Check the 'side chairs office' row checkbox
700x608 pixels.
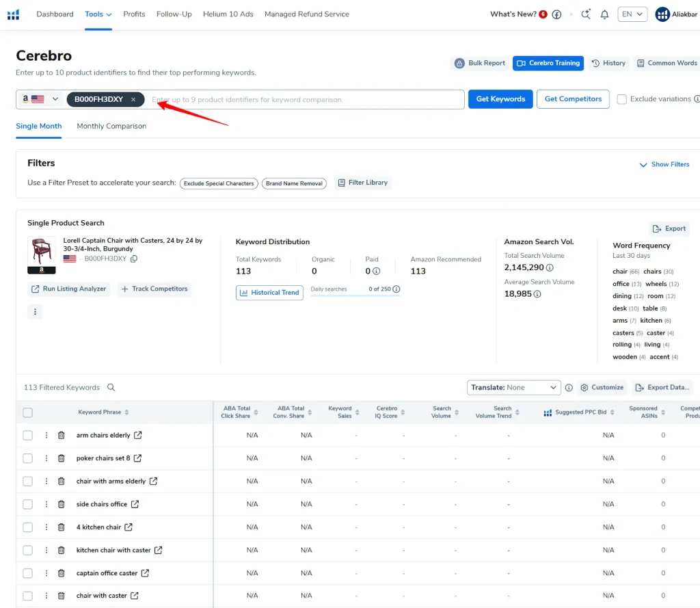click(x=27, y=504)
